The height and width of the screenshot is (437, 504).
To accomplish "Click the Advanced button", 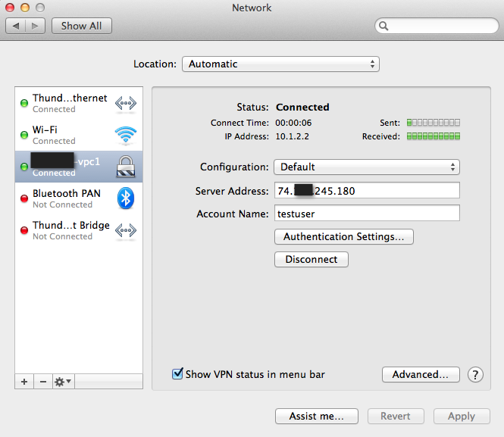I will pyautogui.click(x=421, y=374).
